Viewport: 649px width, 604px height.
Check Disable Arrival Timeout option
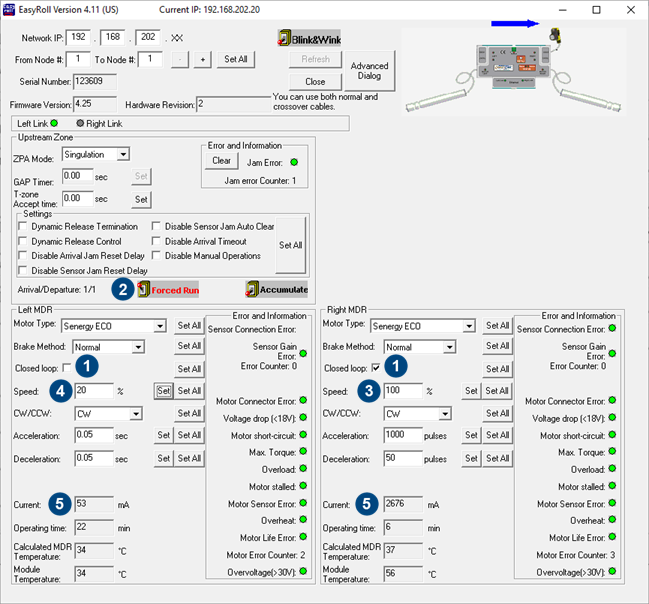pos(156,241)
